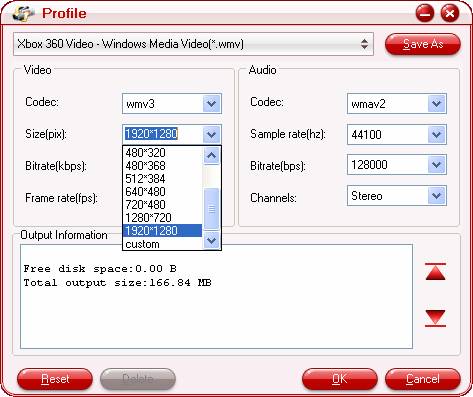Click the Cancel button
This screenshot has height=397, width=473.
423,379
